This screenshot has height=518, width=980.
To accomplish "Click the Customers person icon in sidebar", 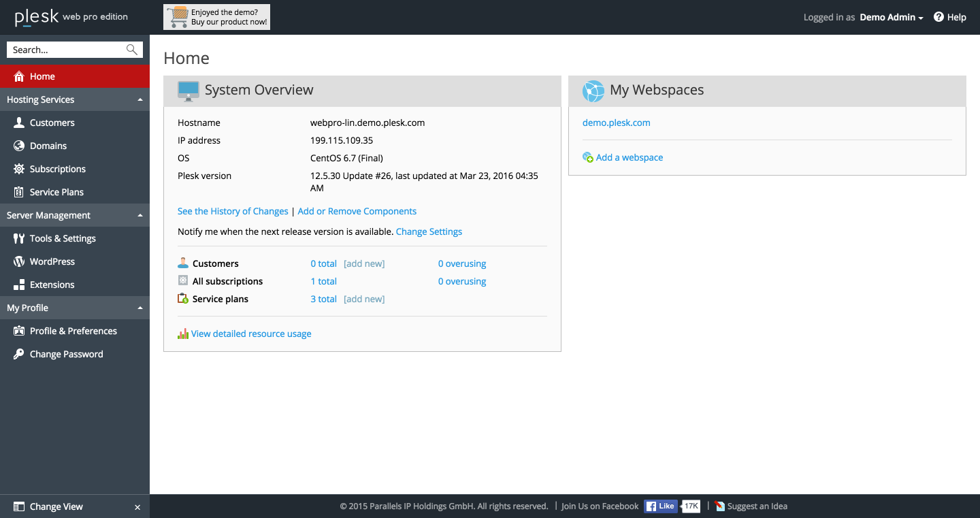I will coord(19,123).
